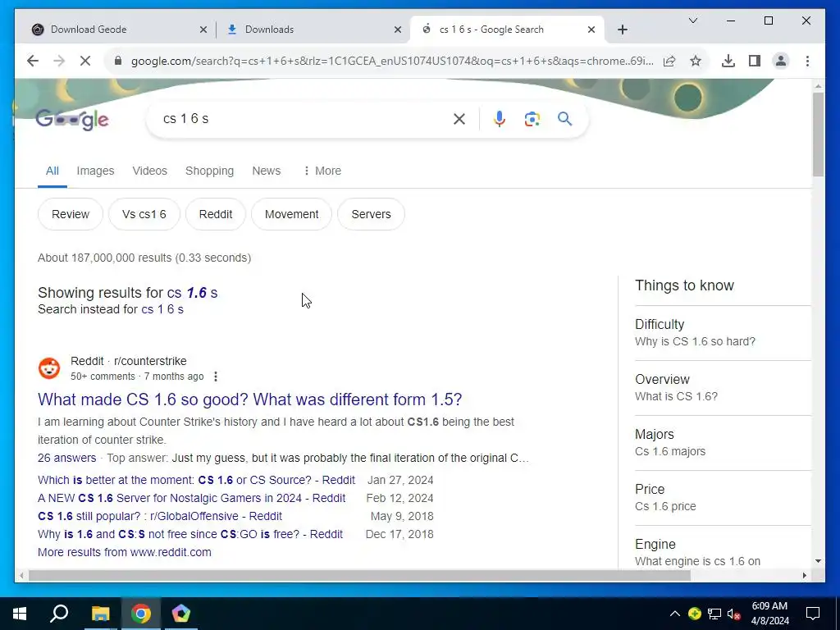Image resolution: width=840 pixels, height=630 pixels.
Task: Open a new browser tab
Action: (622, 30)
